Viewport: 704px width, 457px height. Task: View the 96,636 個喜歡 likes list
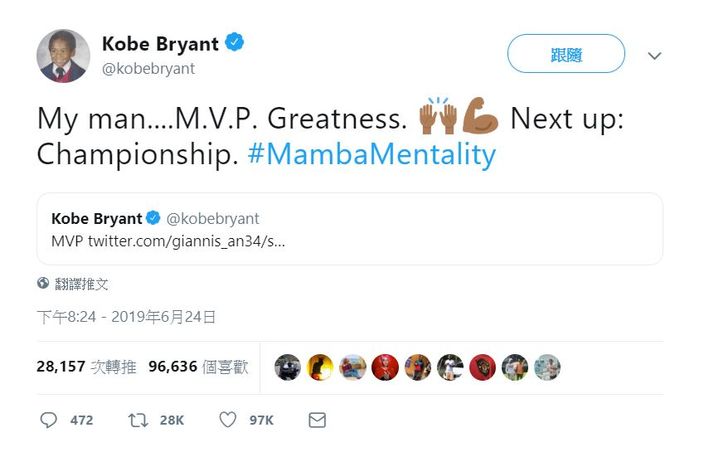pyautogui.click(x=198, y=367)
